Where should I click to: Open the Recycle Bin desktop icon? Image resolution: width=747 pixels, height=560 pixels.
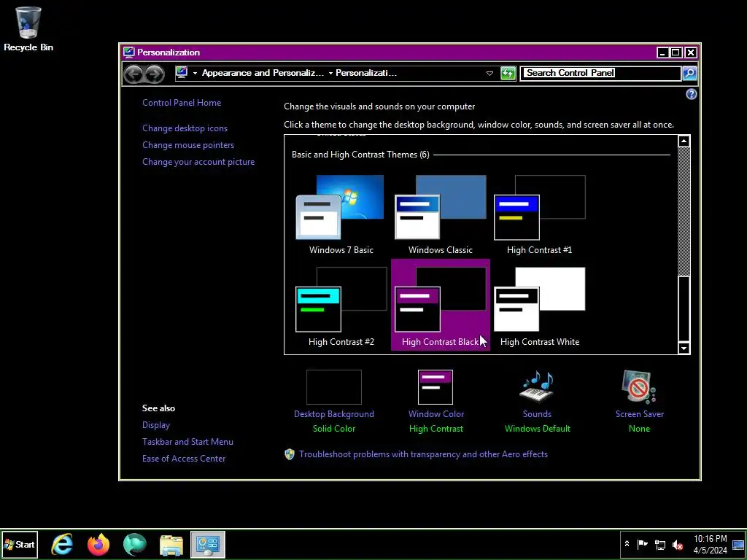28,28
